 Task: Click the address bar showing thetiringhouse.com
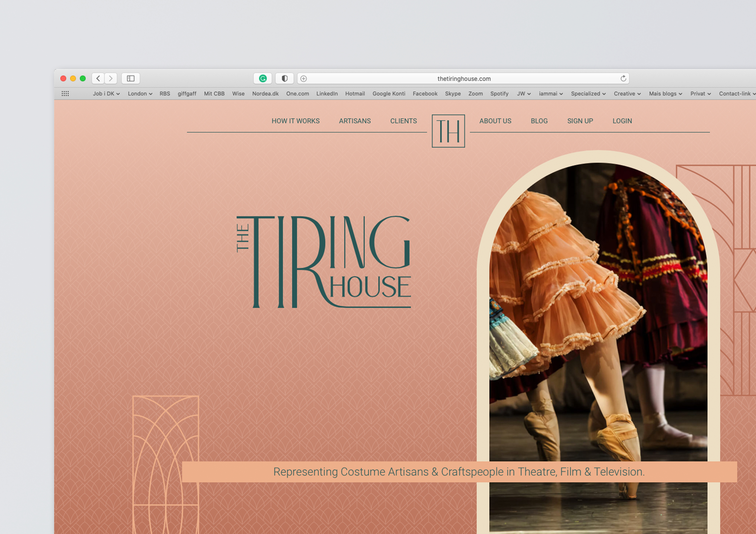click(x=463, y=79)
